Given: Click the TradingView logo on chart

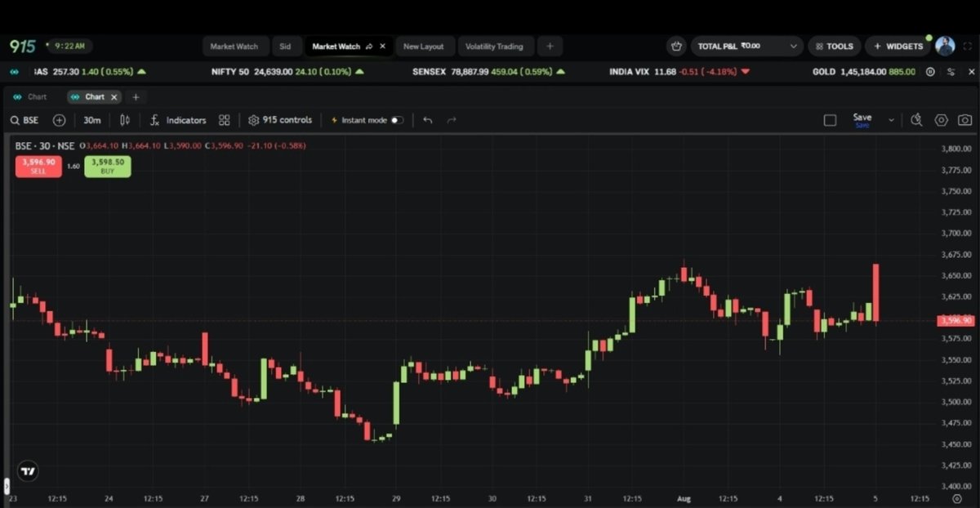Looking at the screenshot, I should [x=28, y=471].
